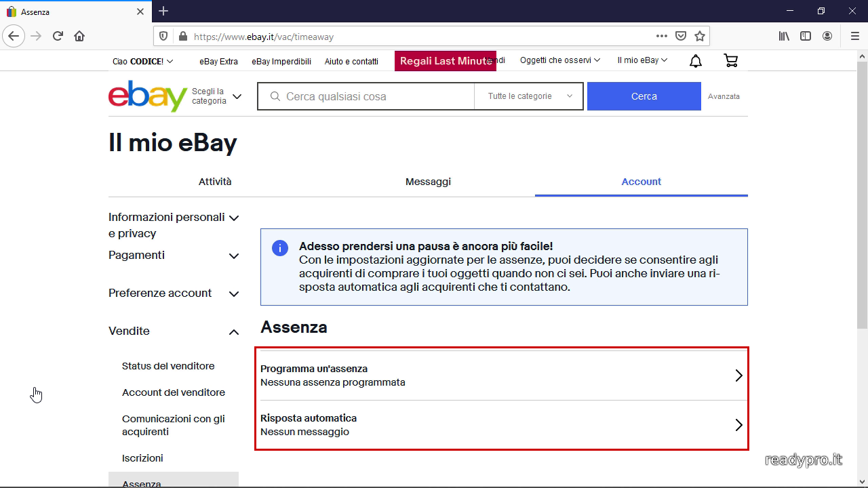
Task: Close the Assenza browser tab
Action: (140, 12)
